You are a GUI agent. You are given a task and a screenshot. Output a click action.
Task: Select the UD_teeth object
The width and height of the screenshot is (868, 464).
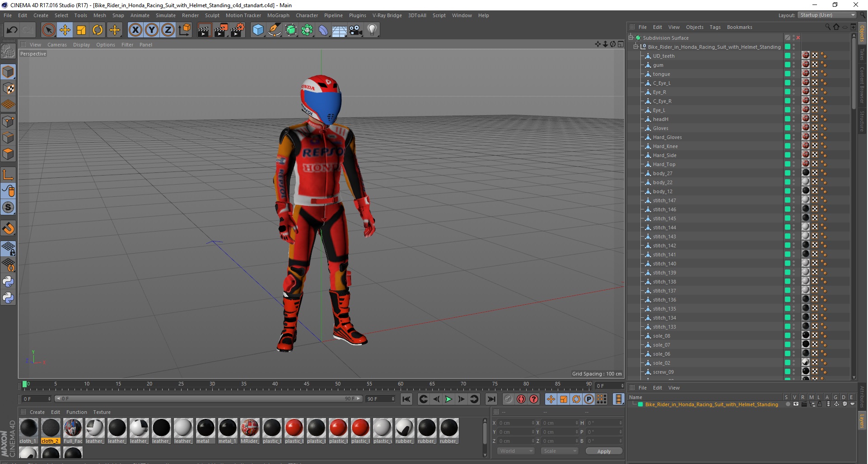pos(663,56)
